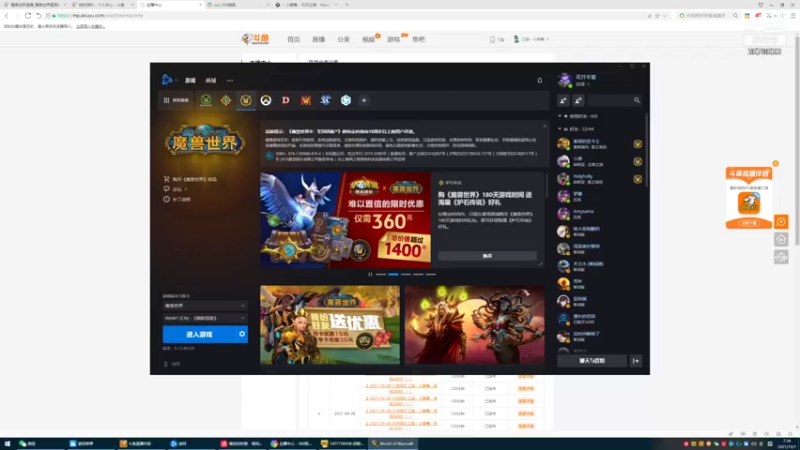Open the 商城 tab in Battle.net
Viewport: 800px width, 450px height.
coord(211,80)
